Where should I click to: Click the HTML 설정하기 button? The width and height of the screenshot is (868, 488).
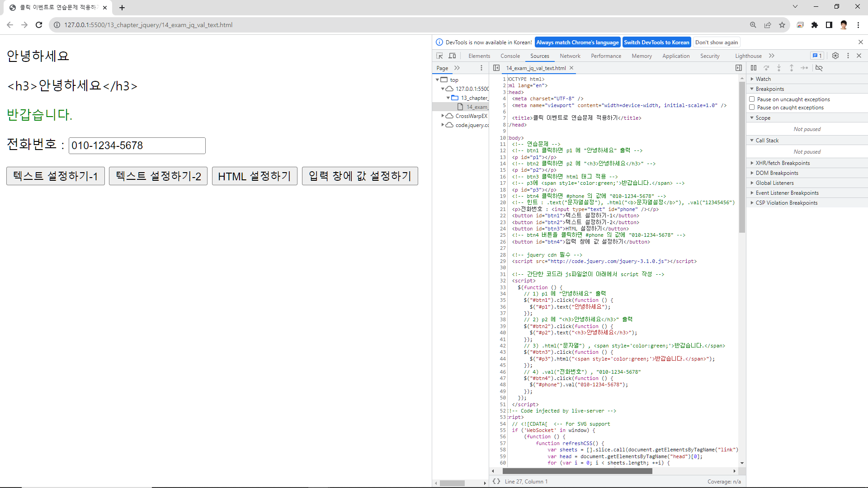[x=255, y=176]
